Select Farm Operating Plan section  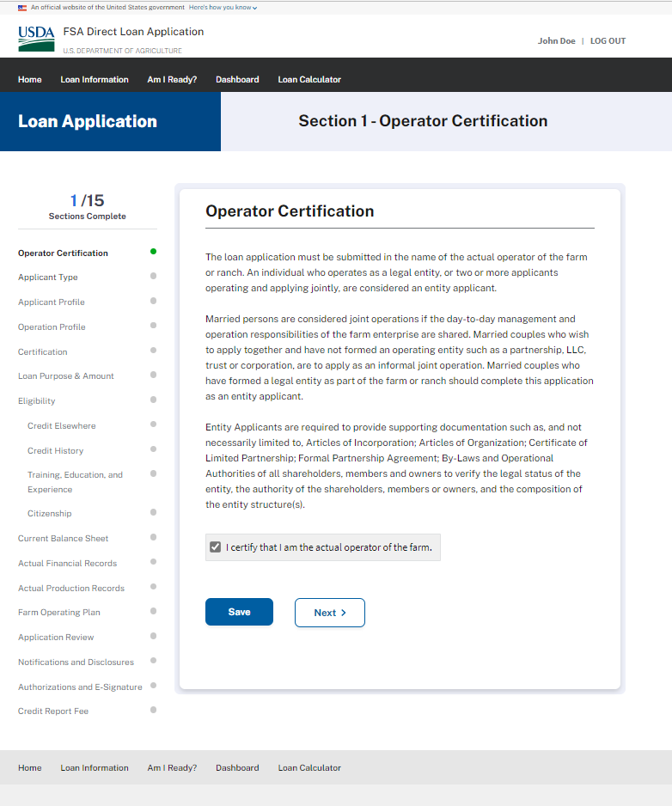[59, 613]
